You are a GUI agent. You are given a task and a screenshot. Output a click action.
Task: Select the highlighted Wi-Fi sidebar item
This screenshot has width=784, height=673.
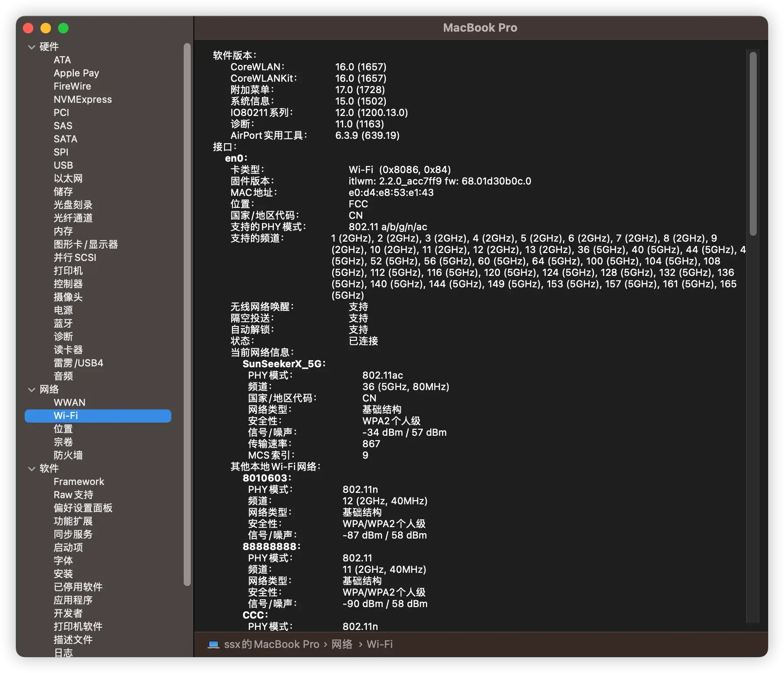[98, 416]
